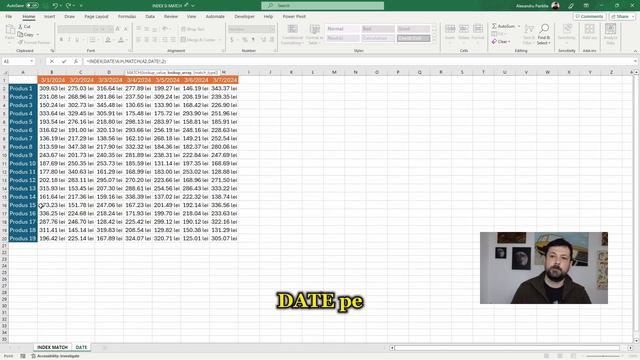
Task: Open the user account profile picture
Action: click(555, 6)
